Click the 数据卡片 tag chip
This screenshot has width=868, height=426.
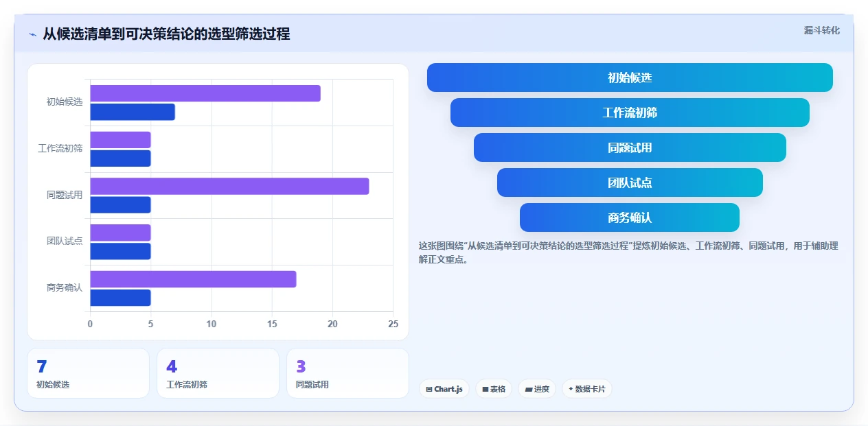coord(587,389)
